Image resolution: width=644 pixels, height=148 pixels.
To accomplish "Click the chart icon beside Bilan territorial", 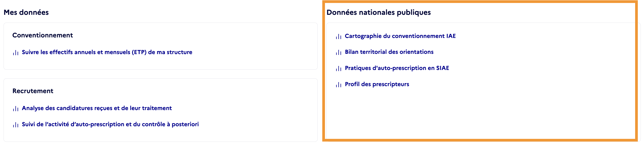I will tap(339, 52).
